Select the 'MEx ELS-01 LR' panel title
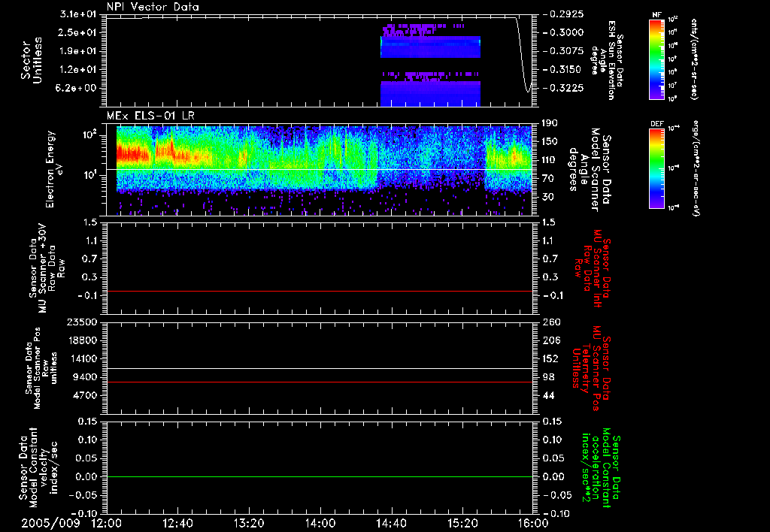The height and width of the screenshot is (532, 770). point(150,116)
